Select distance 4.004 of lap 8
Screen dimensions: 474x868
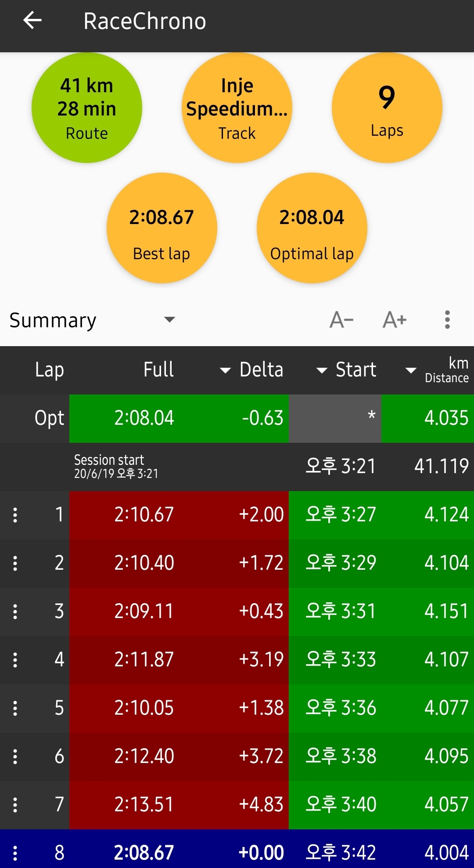pos(446,853)
